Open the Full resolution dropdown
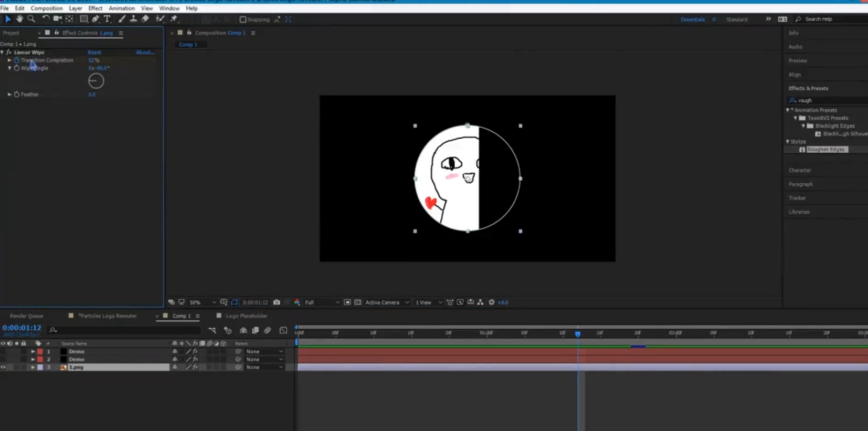This screenshot has width=868, height=431. 322,302
